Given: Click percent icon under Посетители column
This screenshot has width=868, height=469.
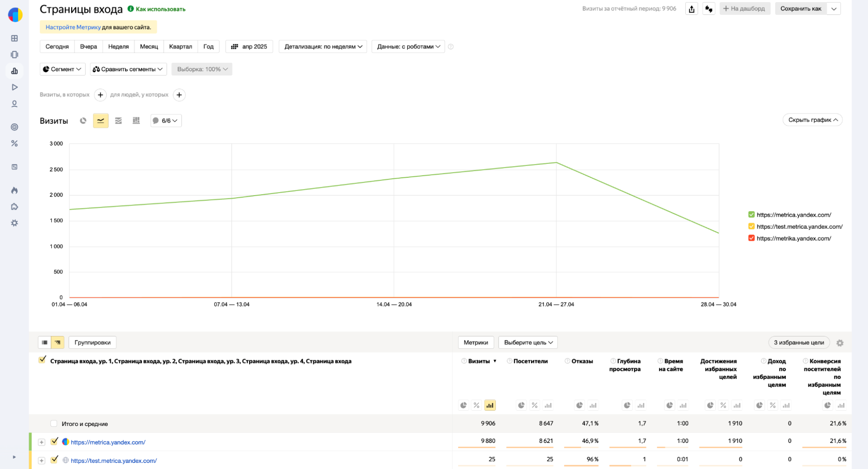Looking at the screenshot, I should [535, 405].
